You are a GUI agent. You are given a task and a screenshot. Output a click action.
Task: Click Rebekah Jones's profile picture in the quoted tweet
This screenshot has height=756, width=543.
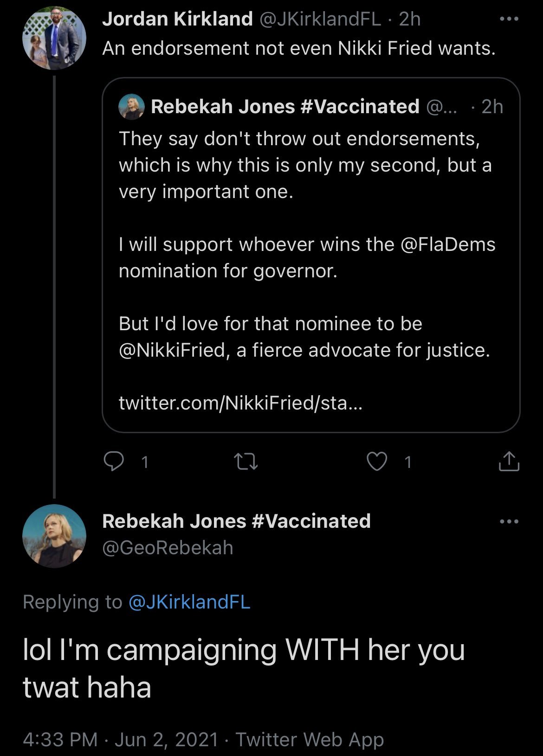click(130, 107)
